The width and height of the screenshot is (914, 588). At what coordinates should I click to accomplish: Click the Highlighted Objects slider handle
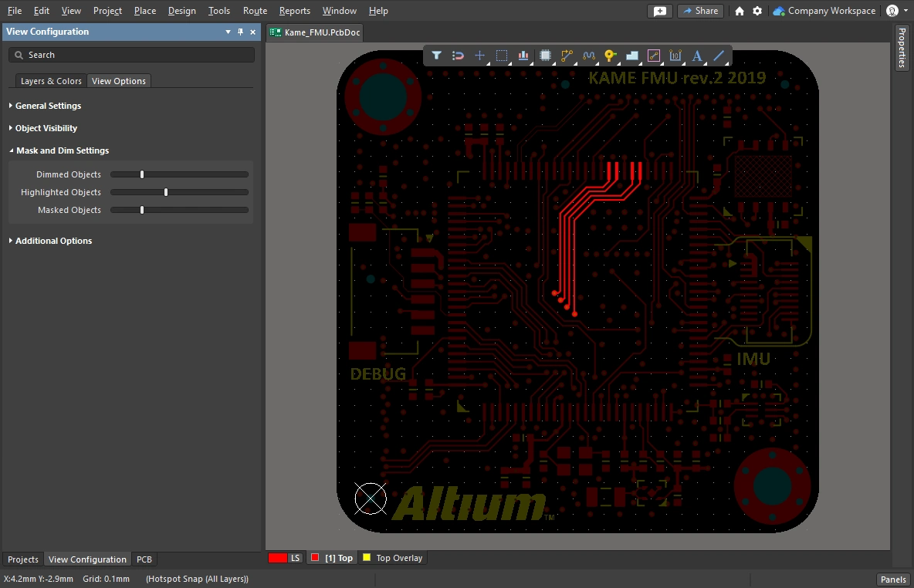click(x=166, y=192)
